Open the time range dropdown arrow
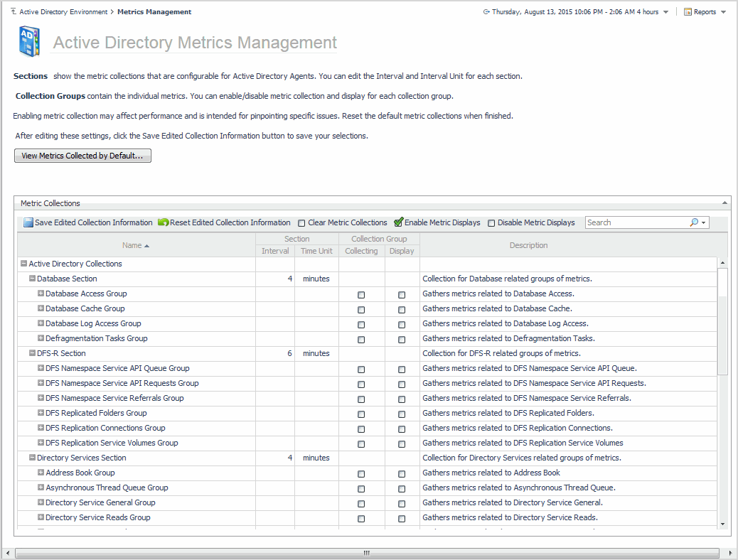 [665, 12]
